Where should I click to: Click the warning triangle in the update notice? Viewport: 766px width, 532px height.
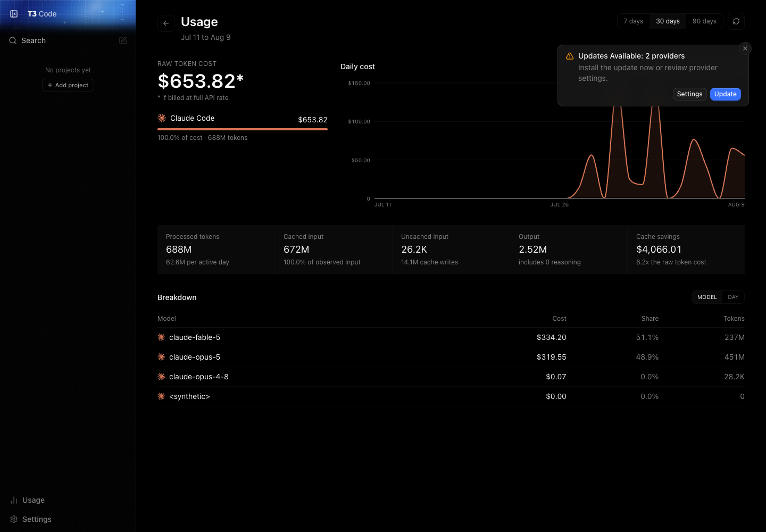[x=570, y=56]
